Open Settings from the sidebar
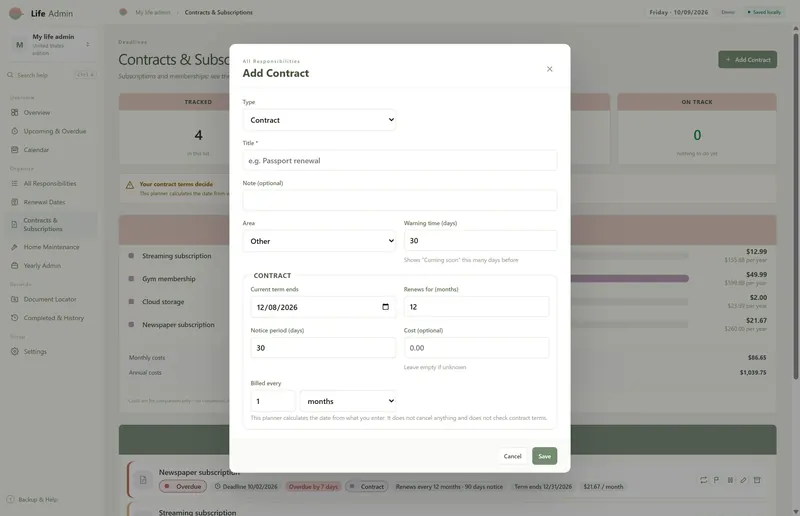The width and height of the screenshot is (800, 516). pos(51,352)
